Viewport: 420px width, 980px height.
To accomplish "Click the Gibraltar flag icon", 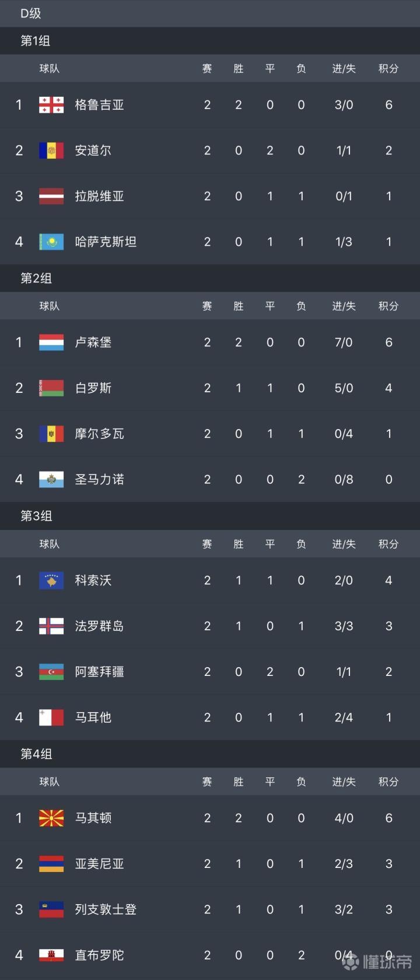I will tap(51, 955).
